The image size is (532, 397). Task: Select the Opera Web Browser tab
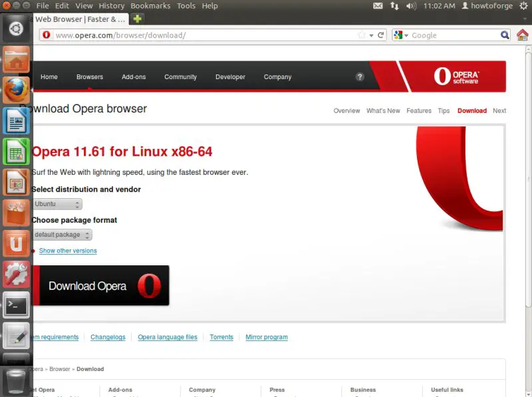[80, 19]
